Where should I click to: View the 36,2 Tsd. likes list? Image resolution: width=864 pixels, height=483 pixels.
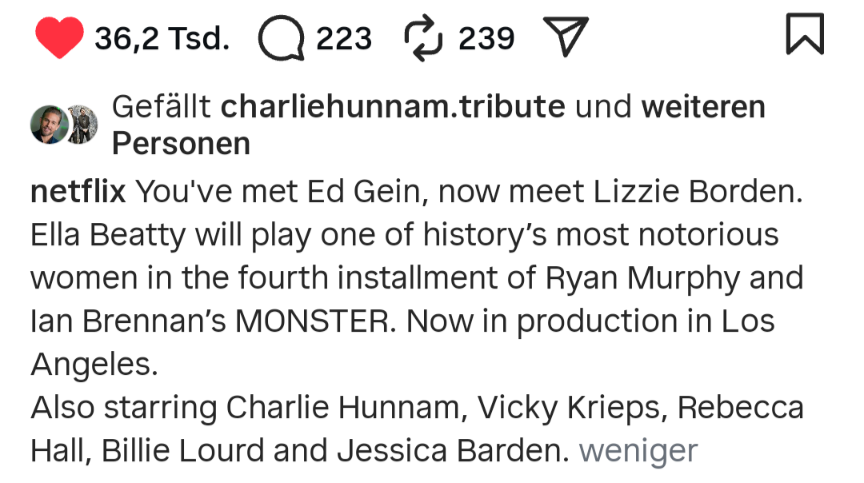pyautogui.click(x=162, y=39)
